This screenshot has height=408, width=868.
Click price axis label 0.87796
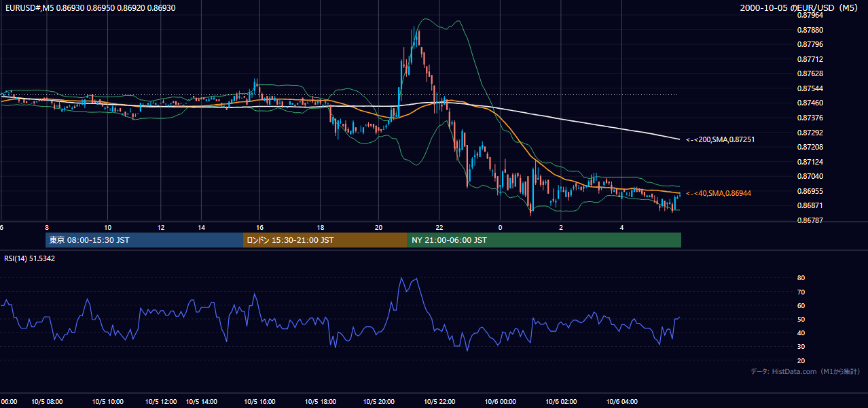(810, 45)
